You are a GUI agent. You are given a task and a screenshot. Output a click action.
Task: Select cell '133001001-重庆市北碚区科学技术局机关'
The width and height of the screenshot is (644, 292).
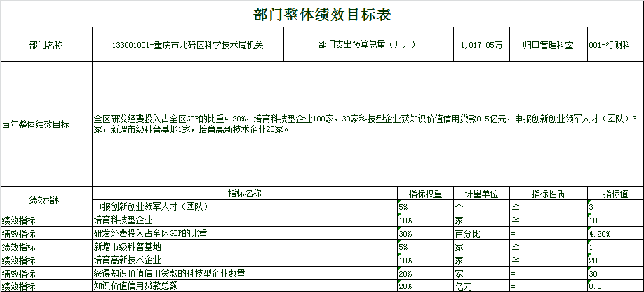pyautogui.click(x=188, y=45)
